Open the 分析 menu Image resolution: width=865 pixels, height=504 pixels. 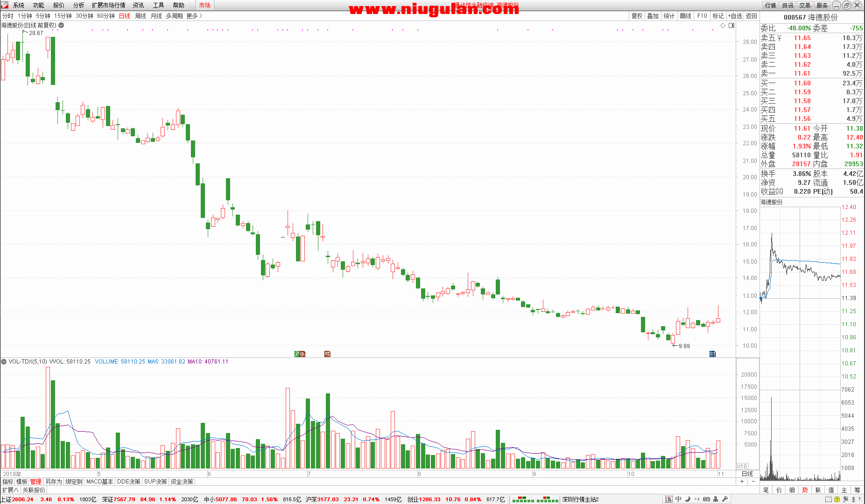(x=79, y=5)
